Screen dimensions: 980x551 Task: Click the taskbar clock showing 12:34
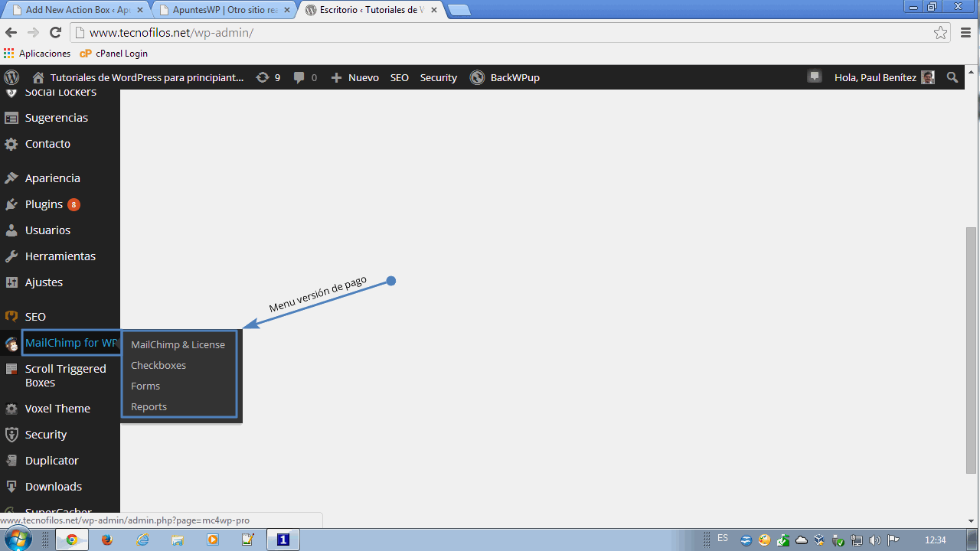[935, 540]
